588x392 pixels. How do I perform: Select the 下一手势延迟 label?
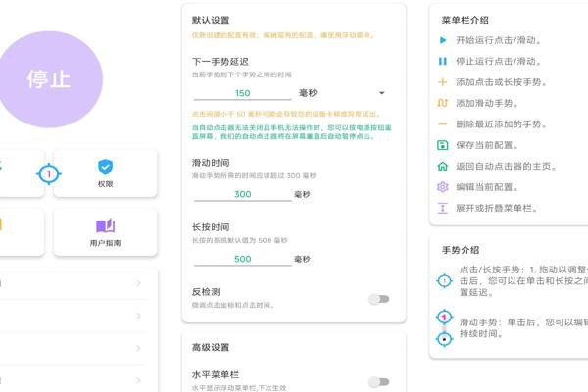[x=220, y=62]
